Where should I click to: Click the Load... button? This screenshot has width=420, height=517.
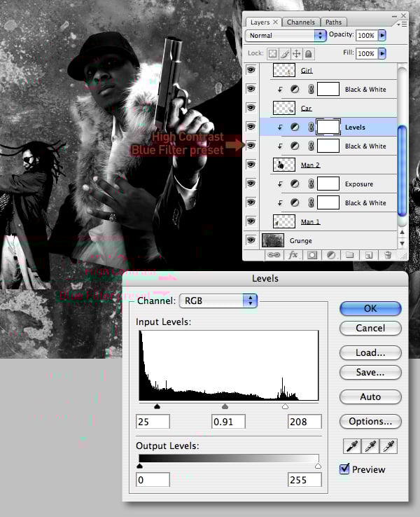tap(370, 353)
